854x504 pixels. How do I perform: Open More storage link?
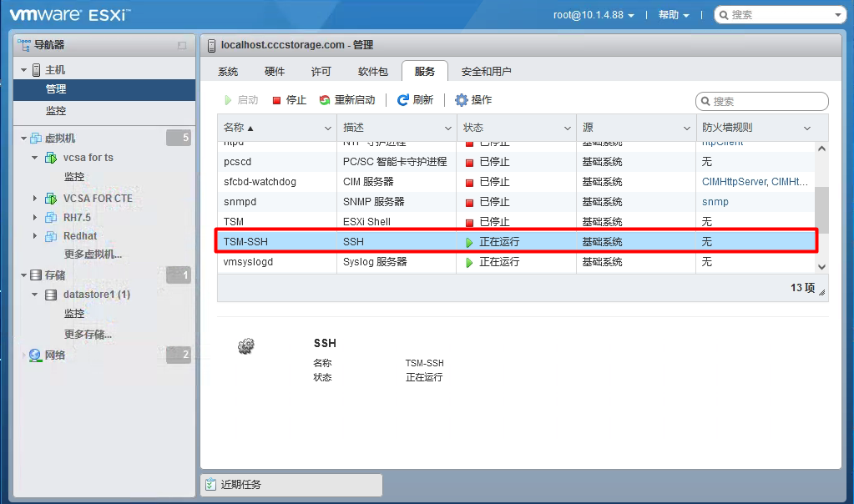coord(88,335)
